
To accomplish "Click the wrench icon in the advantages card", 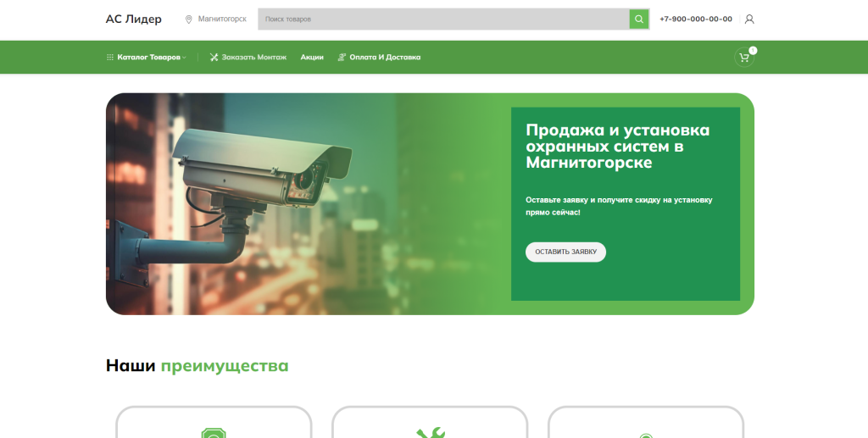I will tap(430, 433).
